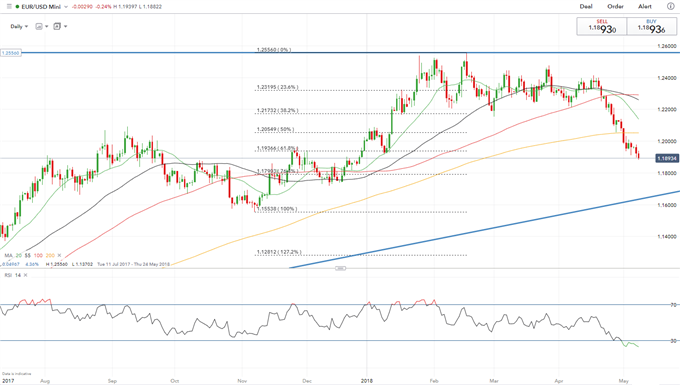The width and height of the screenshot is (680, 385).
Task: Open the hamburger menu beside EUR/USD Mini
Action: (9, 7)
